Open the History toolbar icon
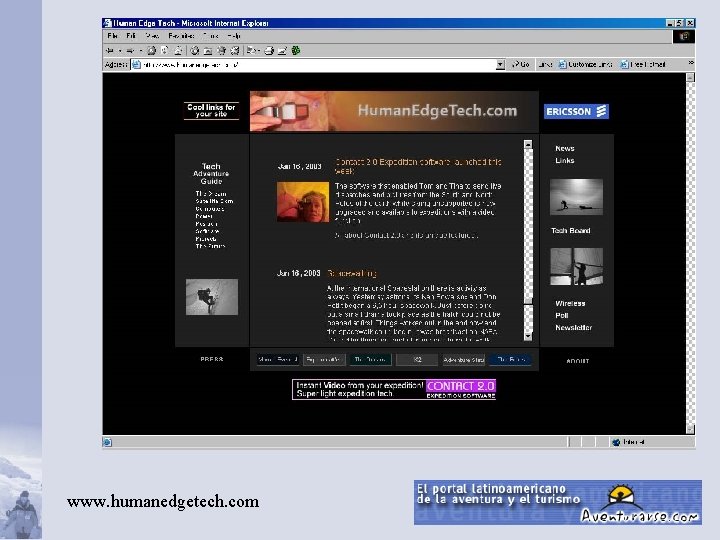The height and width of the screenshot is (540, 720). 235,51
